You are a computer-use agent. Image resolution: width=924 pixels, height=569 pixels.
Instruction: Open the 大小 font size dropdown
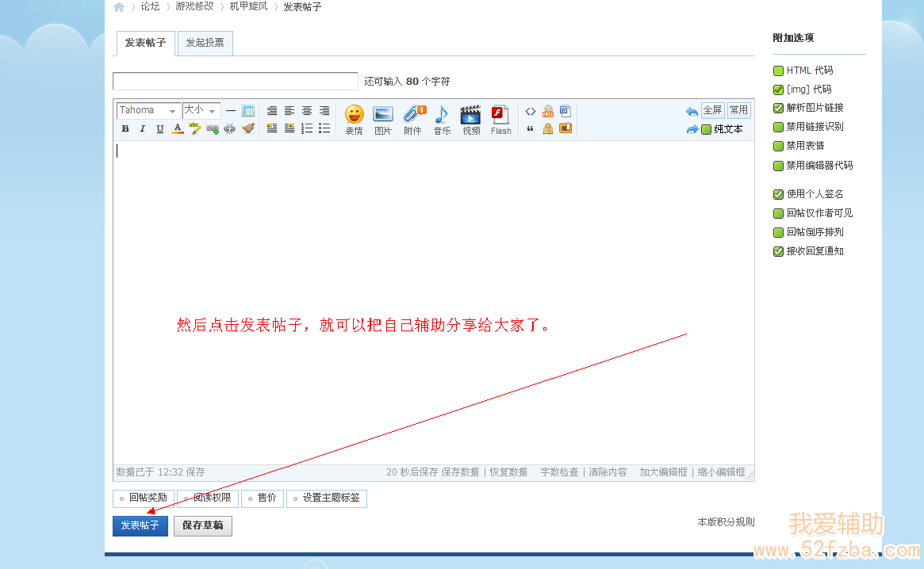(x=201, y=110)
